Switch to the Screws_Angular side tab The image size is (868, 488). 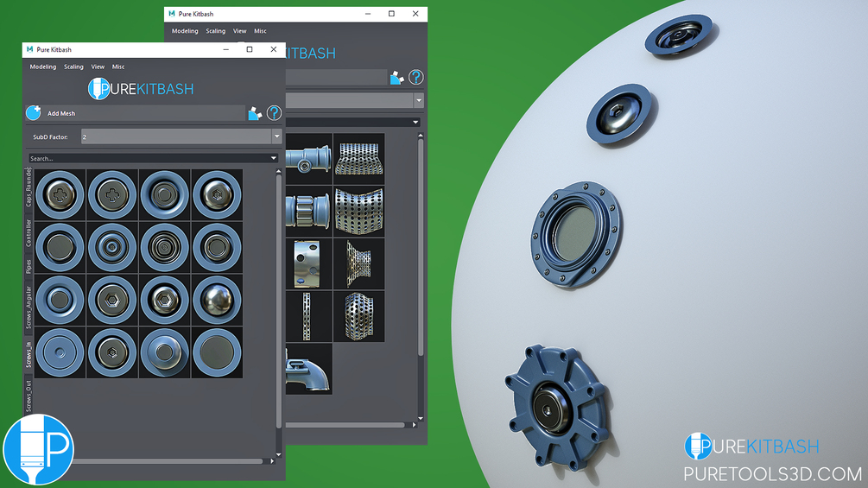(x=29, y=307)
